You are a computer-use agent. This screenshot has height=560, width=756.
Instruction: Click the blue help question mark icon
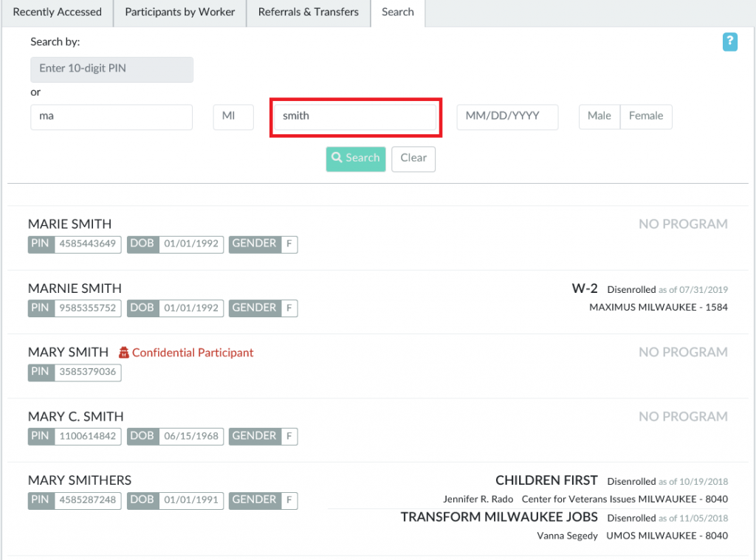pos(729,42)
